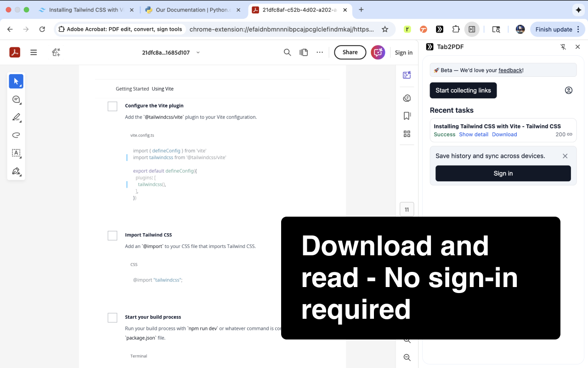
Task: Select the add text box tool
Action: (x=16, y=153)
